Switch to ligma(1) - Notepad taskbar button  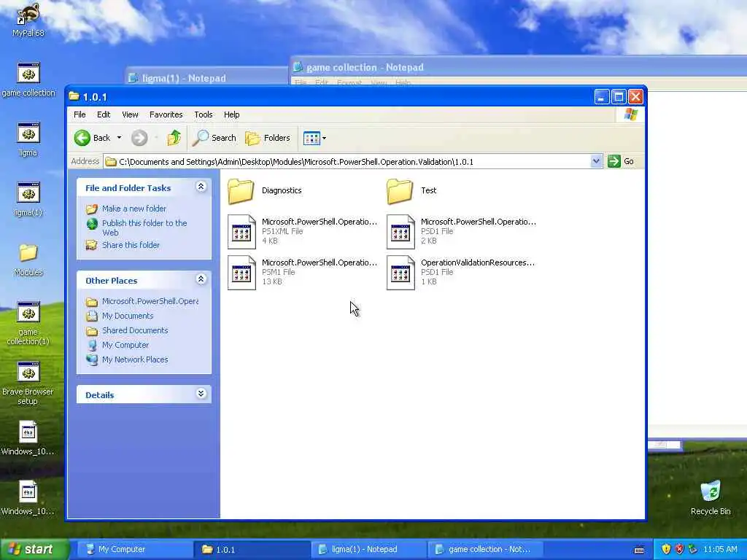click(368, 550)
